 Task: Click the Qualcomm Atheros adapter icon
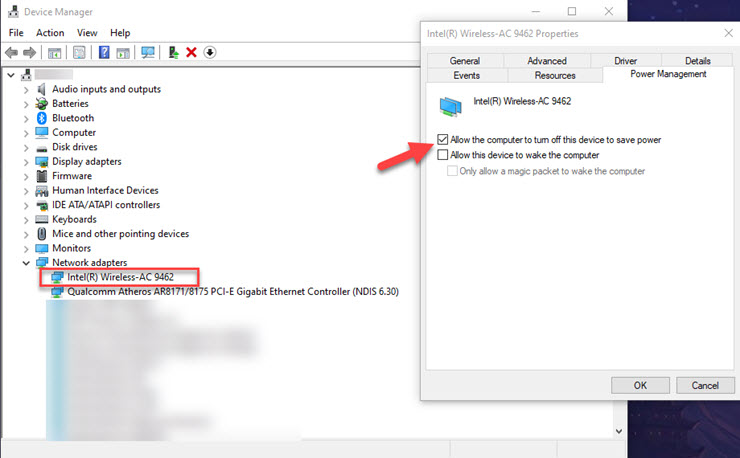[x=57, y=292]
